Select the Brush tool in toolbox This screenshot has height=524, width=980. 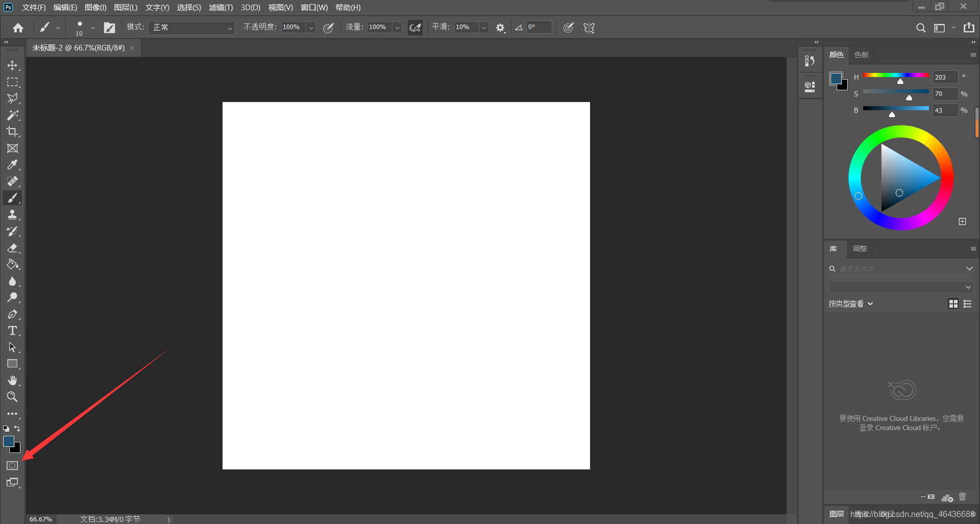click(x=12, y=198)
